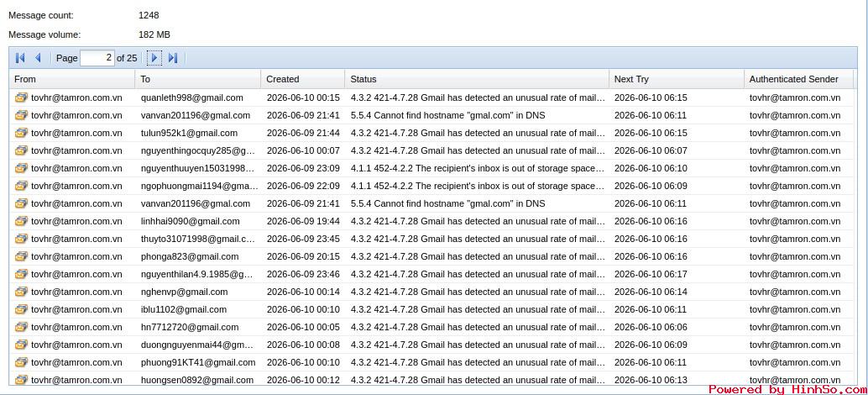Screen dimensions: 868x395
Task: Select recipient linhhai9090@gmail.com
Action: pos(191,221)
